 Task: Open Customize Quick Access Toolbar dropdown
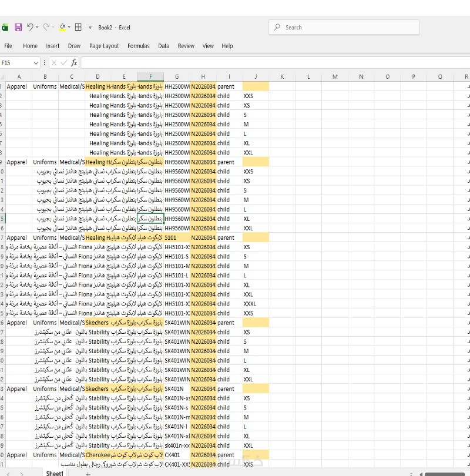[90, 27]
